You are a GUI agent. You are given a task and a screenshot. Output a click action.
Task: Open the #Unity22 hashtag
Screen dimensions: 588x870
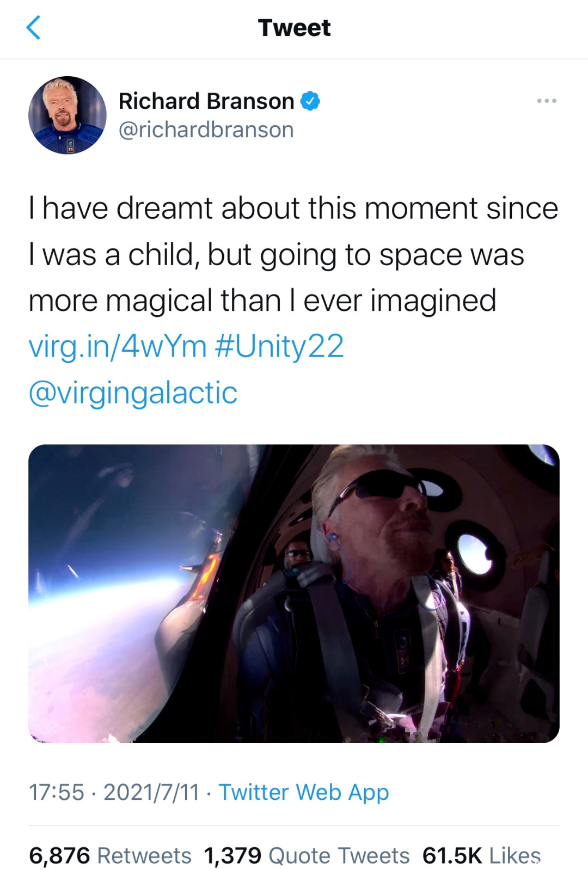click(x=279, y=346)
